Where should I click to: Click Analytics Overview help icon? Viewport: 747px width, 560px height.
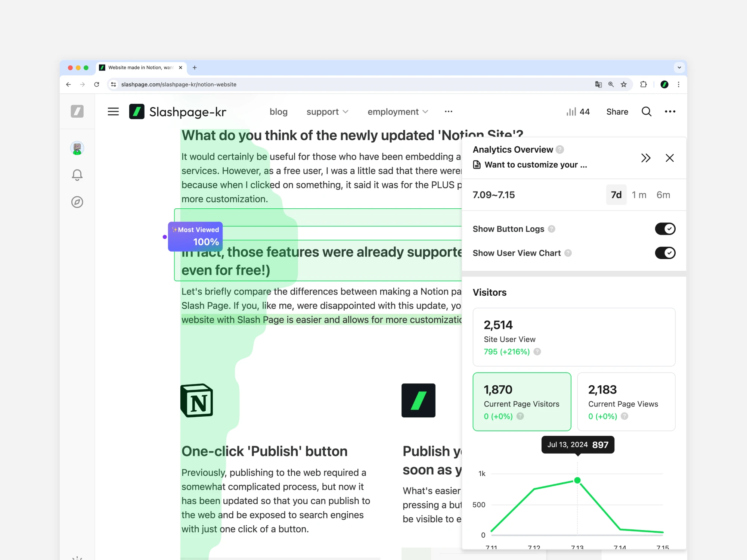pos(560,150)
